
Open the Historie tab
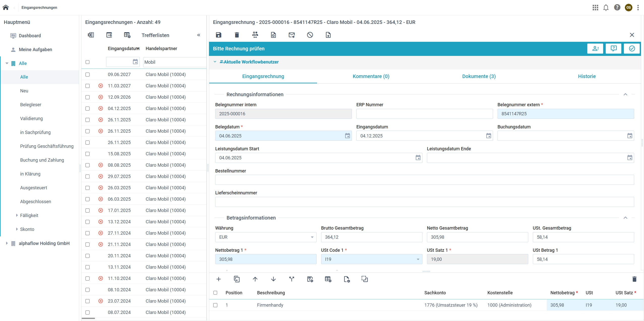(x=587, y=76)
